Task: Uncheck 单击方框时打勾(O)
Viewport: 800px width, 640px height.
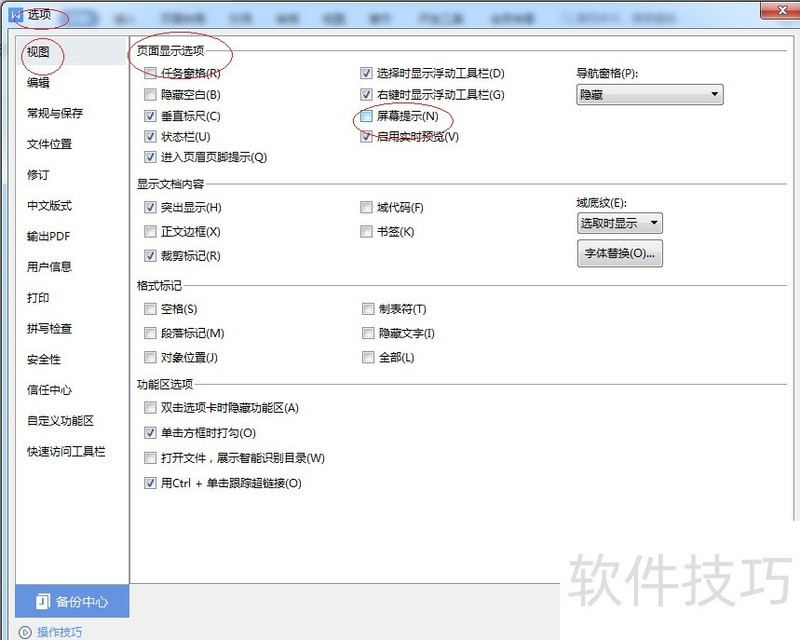Action: (x=150, y=433)
